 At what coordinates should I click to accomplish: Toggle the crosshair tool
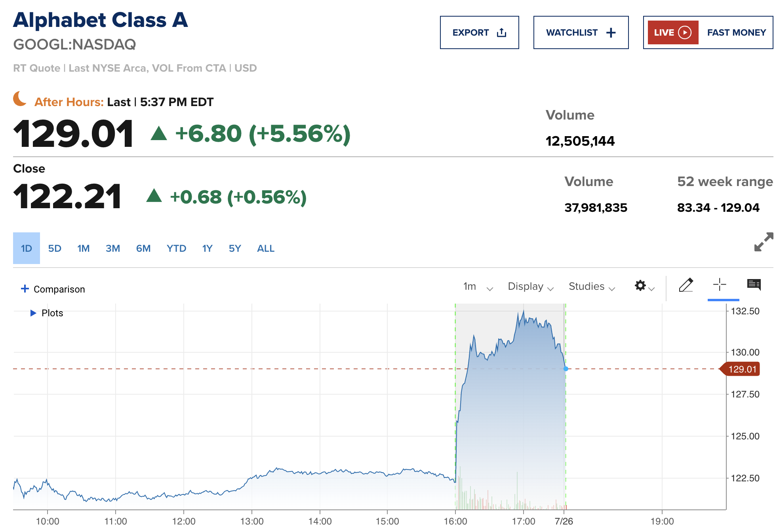coord(719,285)
